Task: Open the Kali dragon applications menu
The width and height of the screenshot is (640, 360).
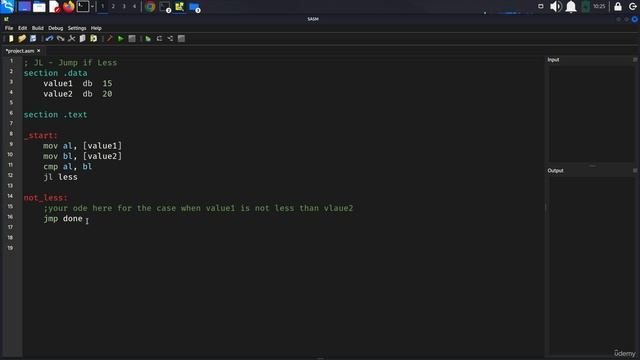Action: 8,7
